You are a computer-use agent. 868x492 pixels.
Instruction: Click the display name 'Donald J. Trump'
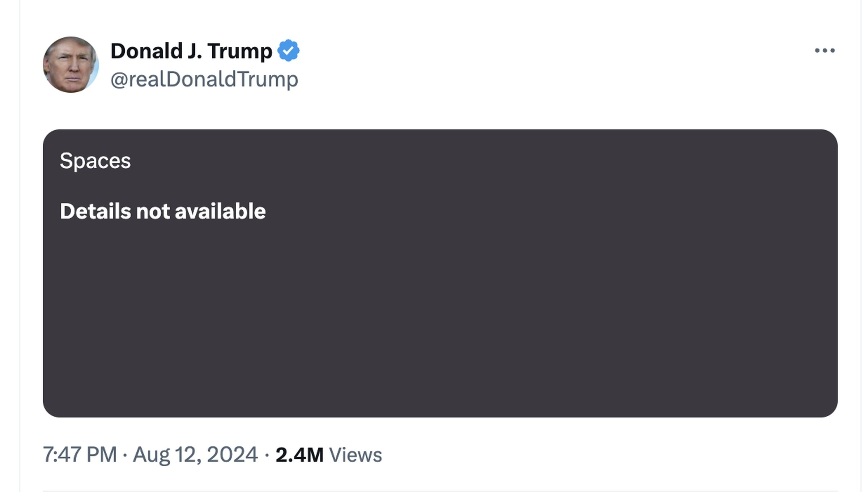click(191, 50)
